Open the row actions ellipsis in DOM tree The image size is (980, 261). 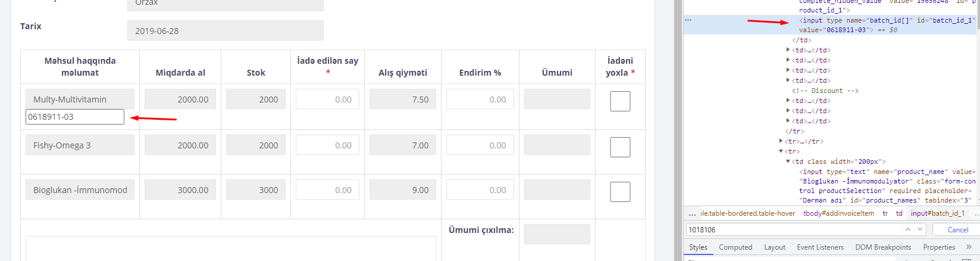click(688, 20)
